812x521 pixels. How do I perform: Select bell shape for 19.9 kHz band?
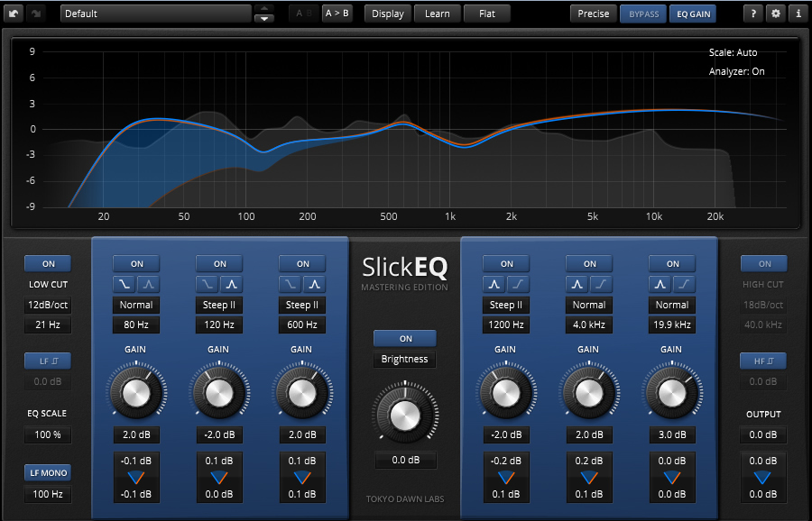(660, 284)
